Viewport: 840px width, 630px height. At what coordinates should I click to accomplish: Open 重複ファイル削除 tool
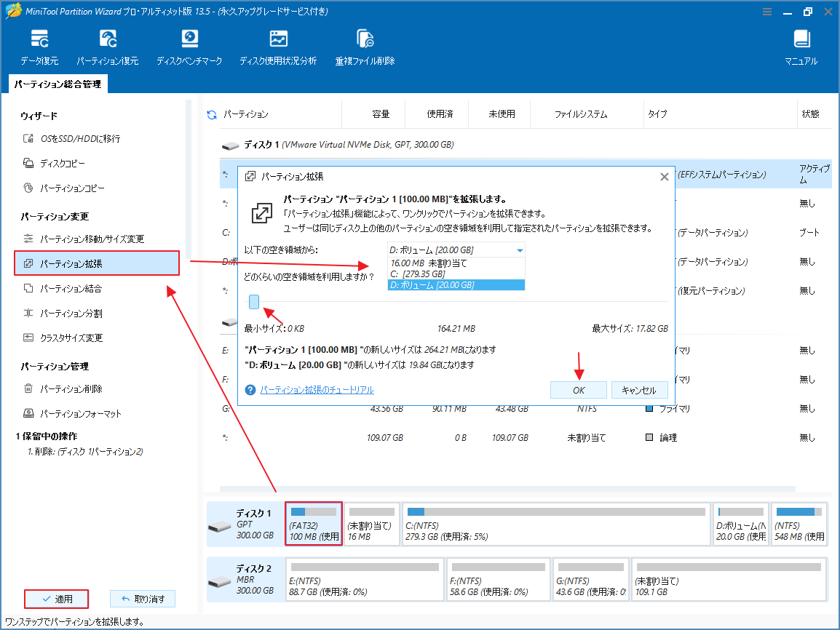click(364, 46)
